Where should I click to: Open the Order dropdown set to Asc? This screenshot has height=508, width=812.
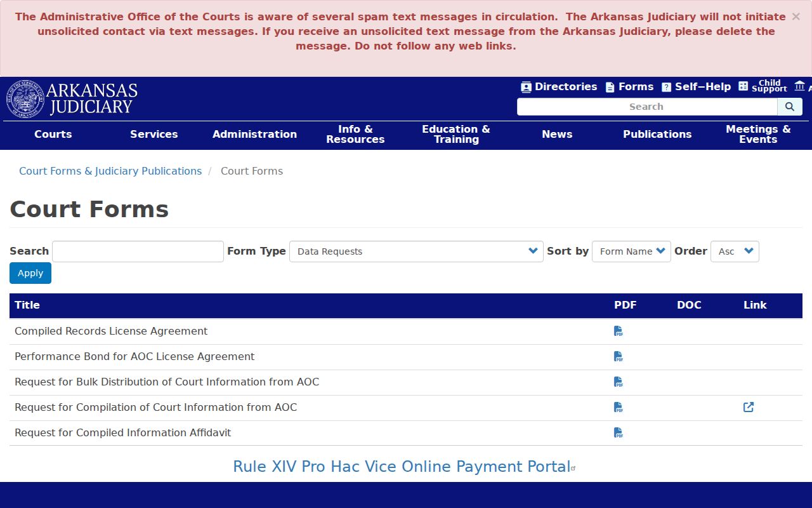pos(735,251)
